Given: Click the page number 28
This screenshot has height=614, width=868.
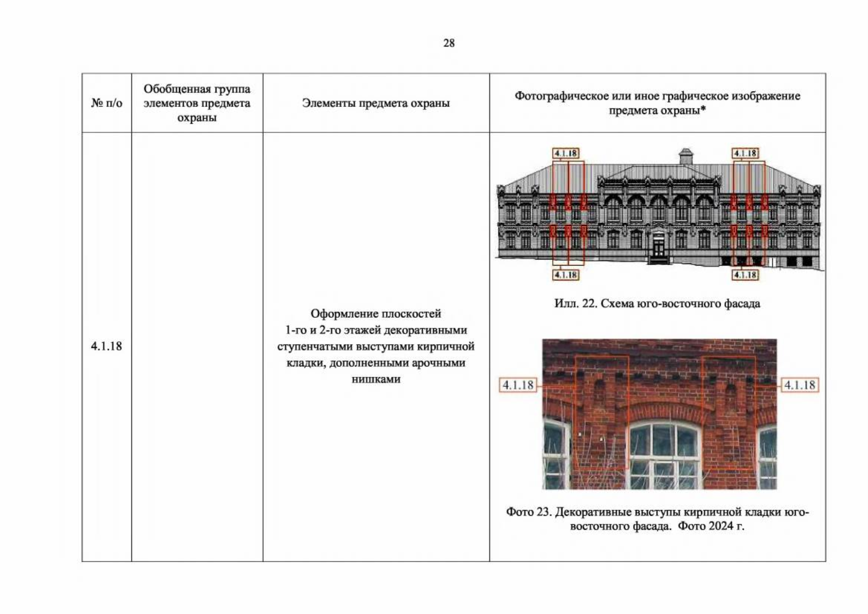Looking at the screenshot, I should 449,43.
